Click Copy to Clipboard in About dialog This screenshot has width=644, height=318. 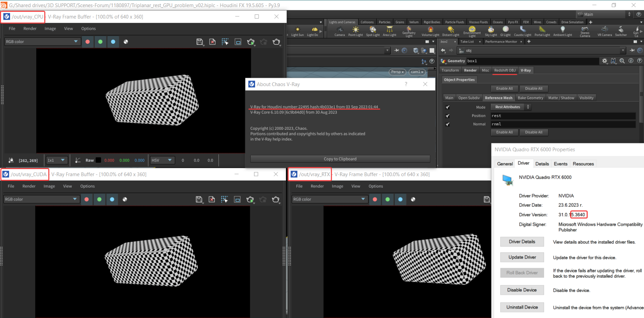[340, 159]
